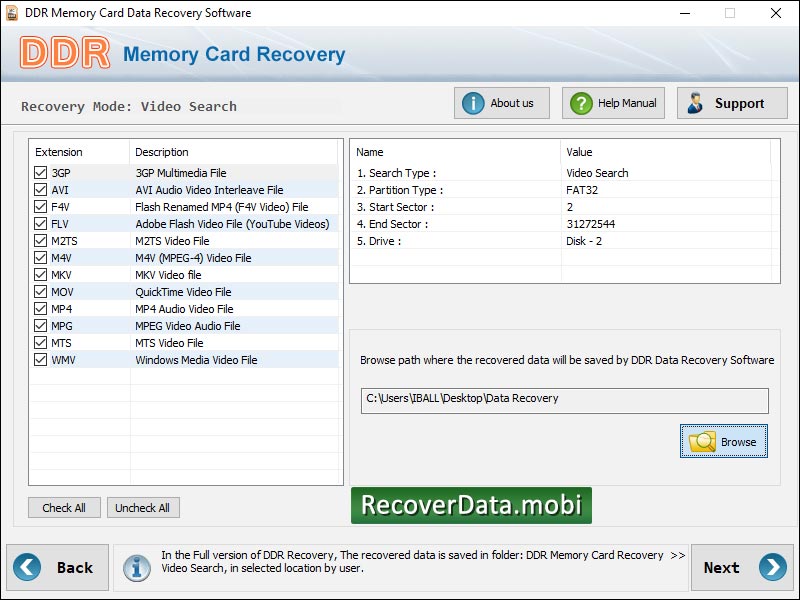Click the Uncheck All button
This screenshot has width=800, height=600.
[x=143, y=507]
